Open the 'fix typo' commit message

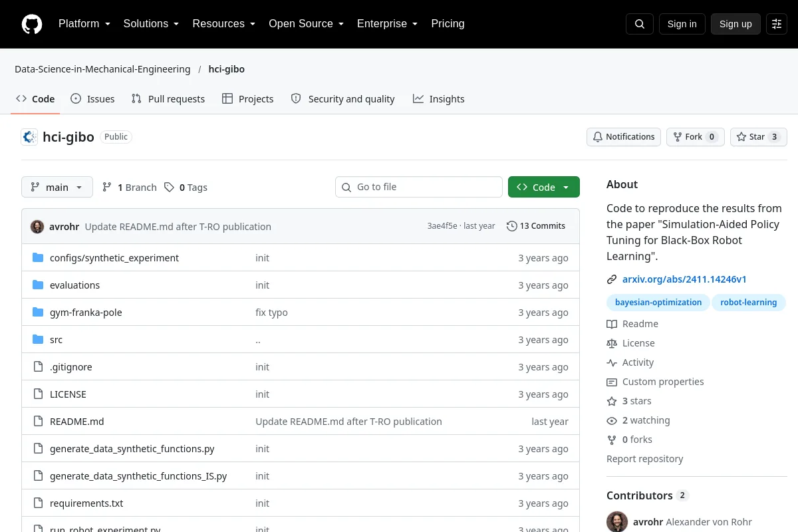click(x=272, y=313)
